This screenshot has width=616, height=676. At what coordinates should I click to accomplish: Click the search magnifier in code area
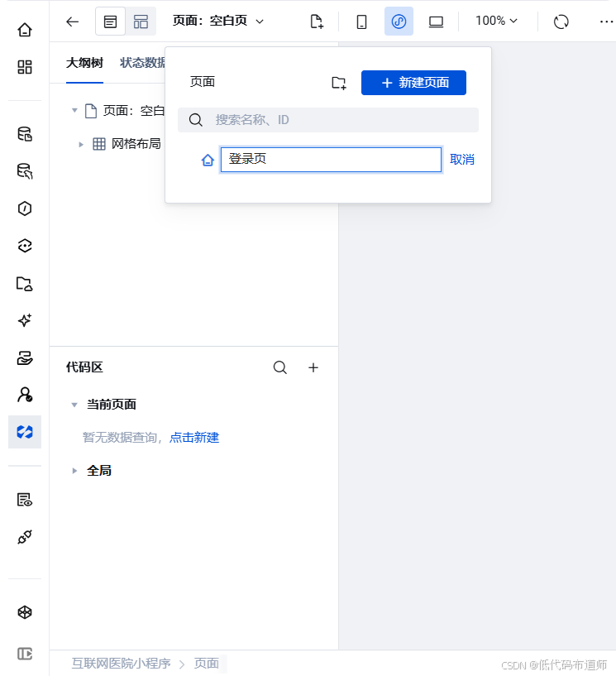pos(280,367)
